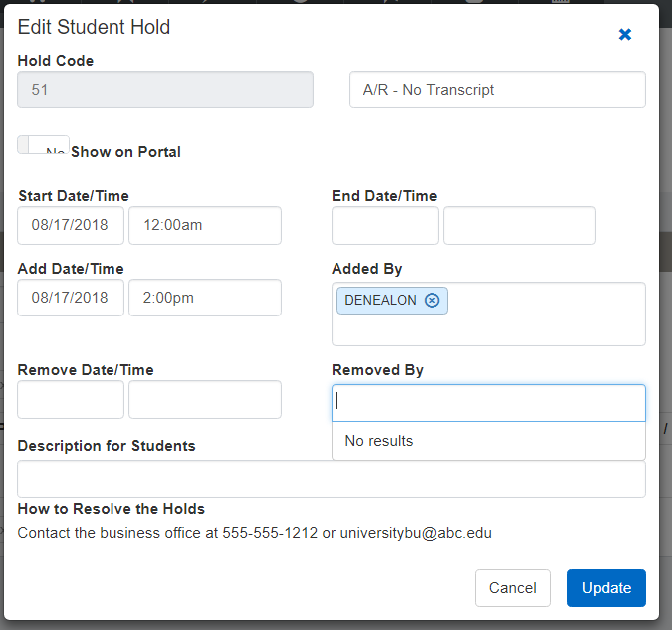Viewport: 672px width, 630px height.
Task: Click the blue Update button
Action: coord(606,588)
